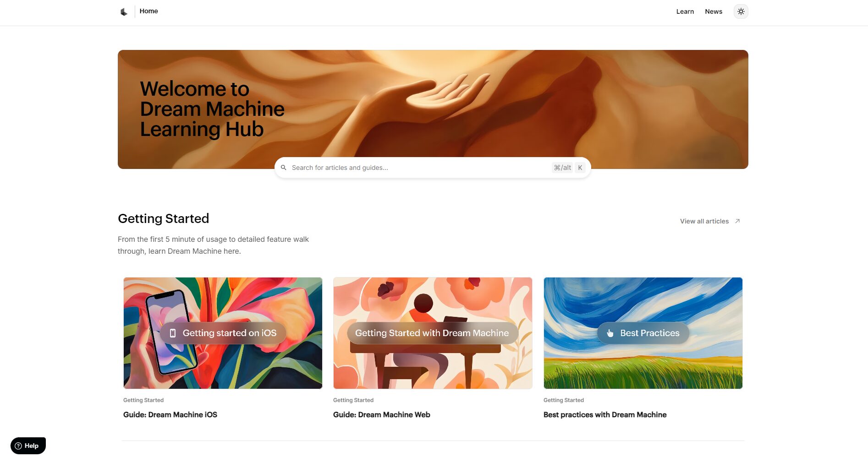Image resolution: width=868 pixels, height=468 pixels.
Task: Click the phone icon on iOS card
Action: pyautogui.click(x=173, y=333)
